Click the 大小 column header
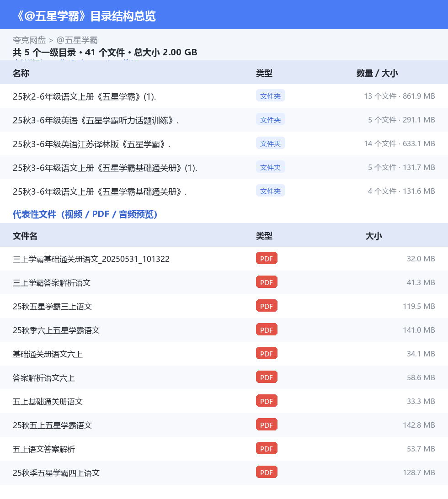 pos(373,236)
